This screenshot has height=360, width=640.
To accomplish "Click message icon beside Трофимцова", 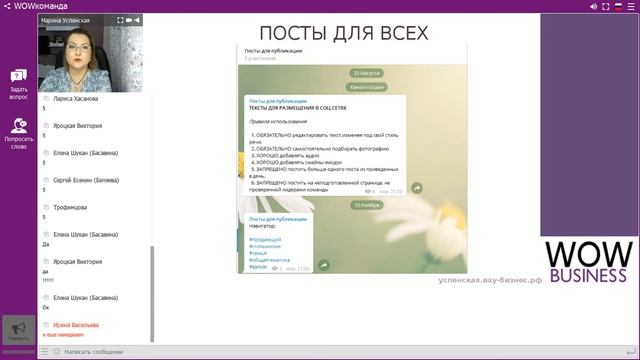I will [x=46, y=207].
